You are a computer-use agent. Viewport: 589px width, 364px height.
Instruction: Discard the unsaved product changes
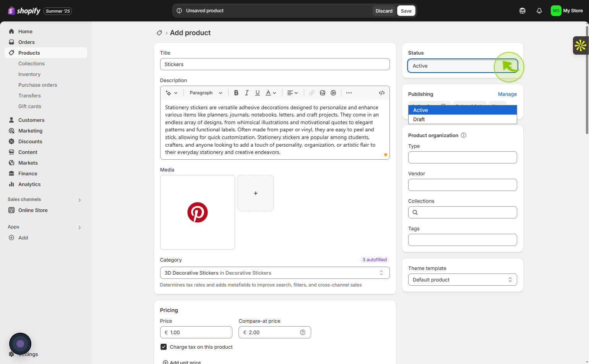click(x=384, y=11)
